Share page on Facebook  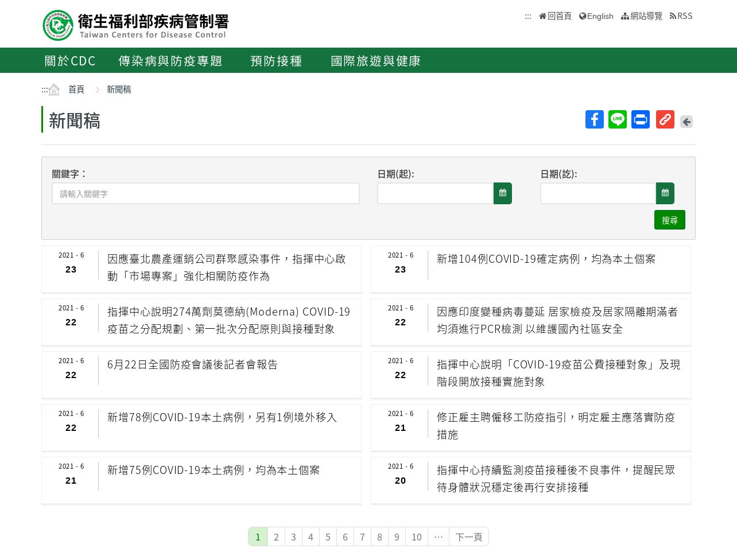(595, 119)
